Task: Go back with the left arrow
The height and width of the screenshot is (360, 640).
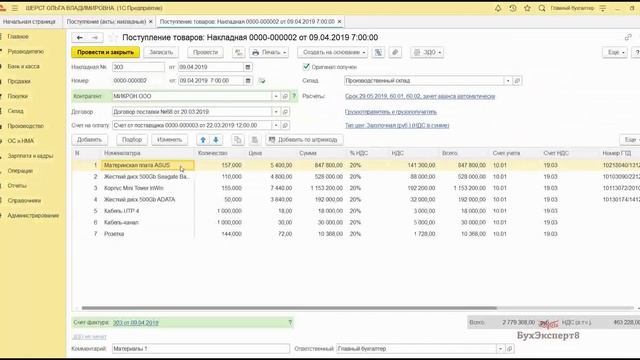Action: tap(80, 38)
